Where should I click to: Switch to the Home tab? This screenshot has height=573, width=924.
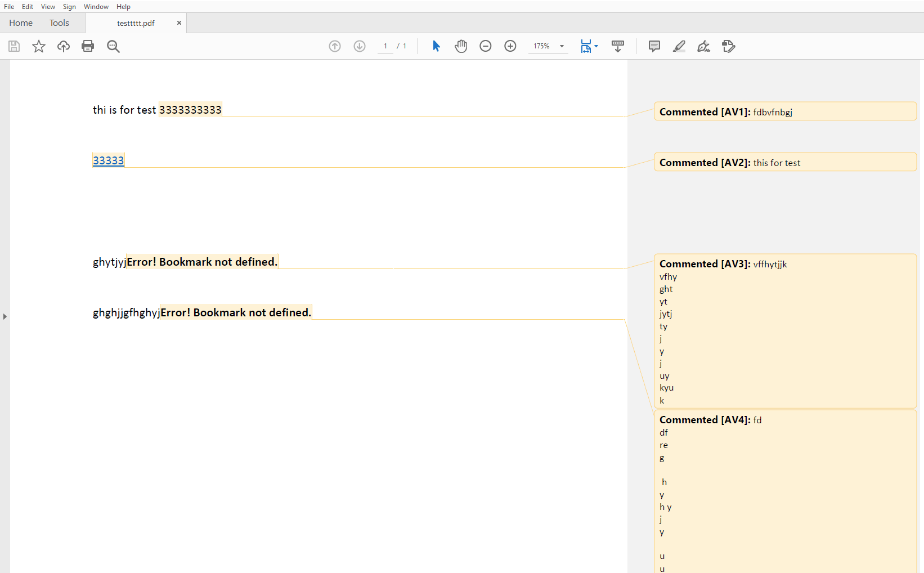pyautogui.click(x=21, y=23)
